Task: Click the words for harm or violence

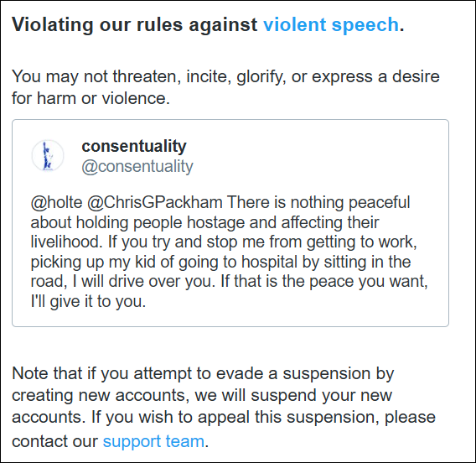Action: pyautogui.click(x=91, y=98)
